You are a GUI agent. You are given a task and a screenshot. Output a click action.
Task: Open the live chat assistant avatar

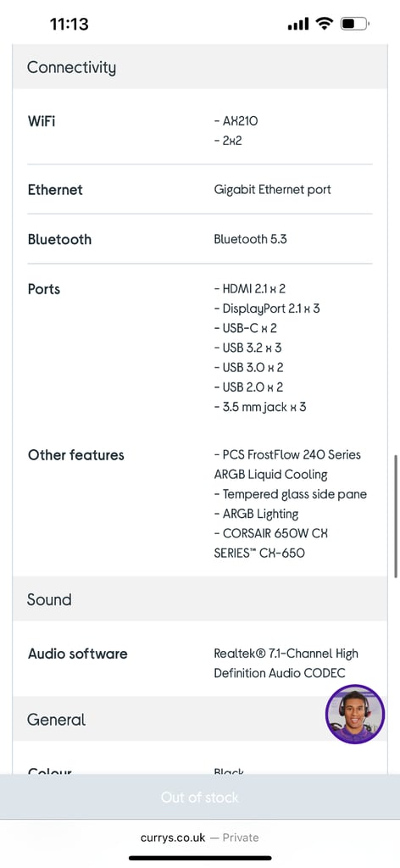pos(354,714)
